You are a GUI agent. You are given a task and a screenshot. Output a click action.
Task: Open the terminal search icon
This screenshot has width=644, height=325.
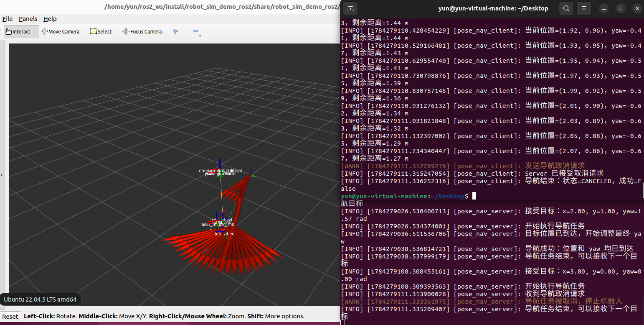(566, 8)
